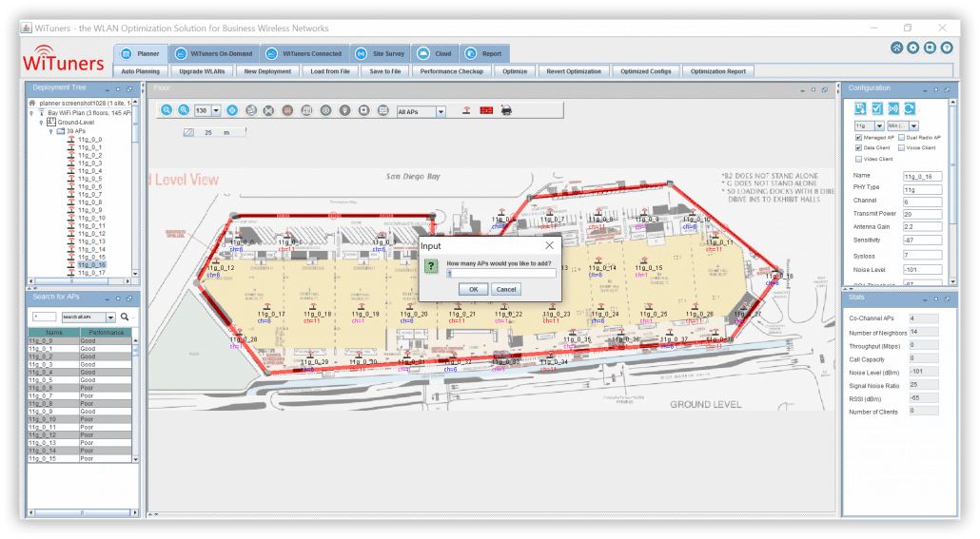This screenshot has width=980, height=539.
Task: Click the Performance Checkup button
Action: coord(451,71)
